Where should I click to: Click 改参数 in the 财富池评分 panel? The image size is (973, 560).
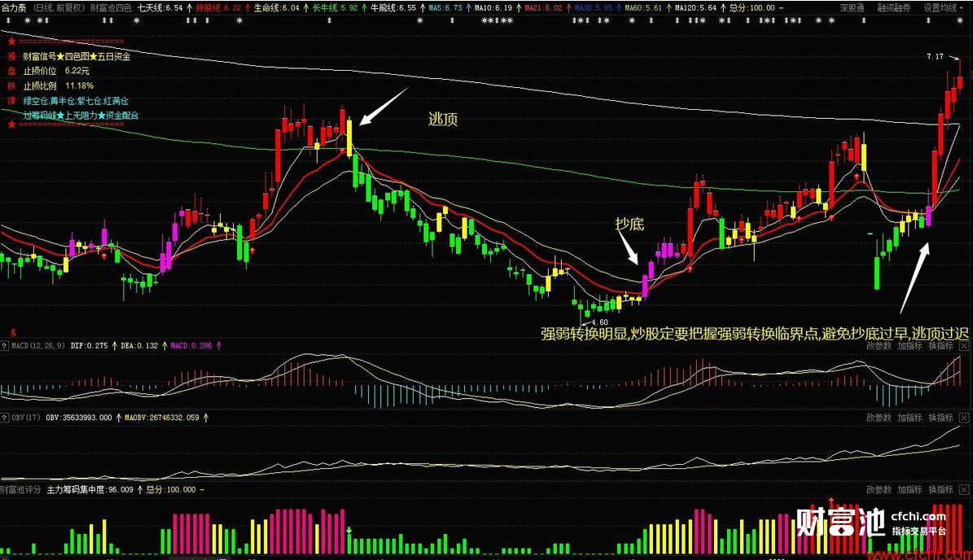click(x=878, y=490)
